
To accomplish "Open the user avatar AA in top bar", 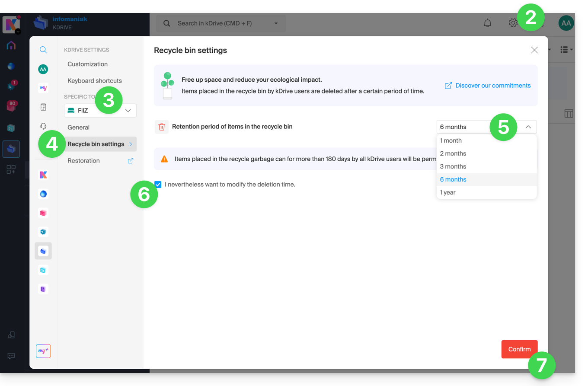I will [x=566, y=23].
